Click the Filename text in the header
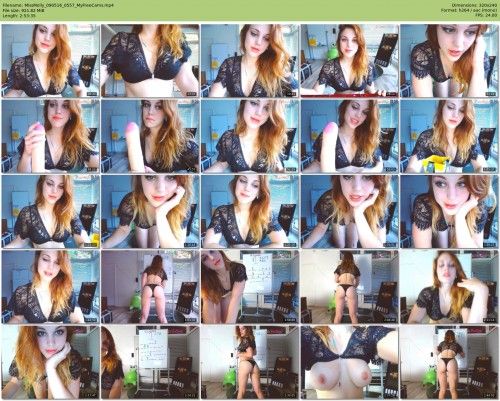This screenshot has height=401, width=500. pos(58,6)
